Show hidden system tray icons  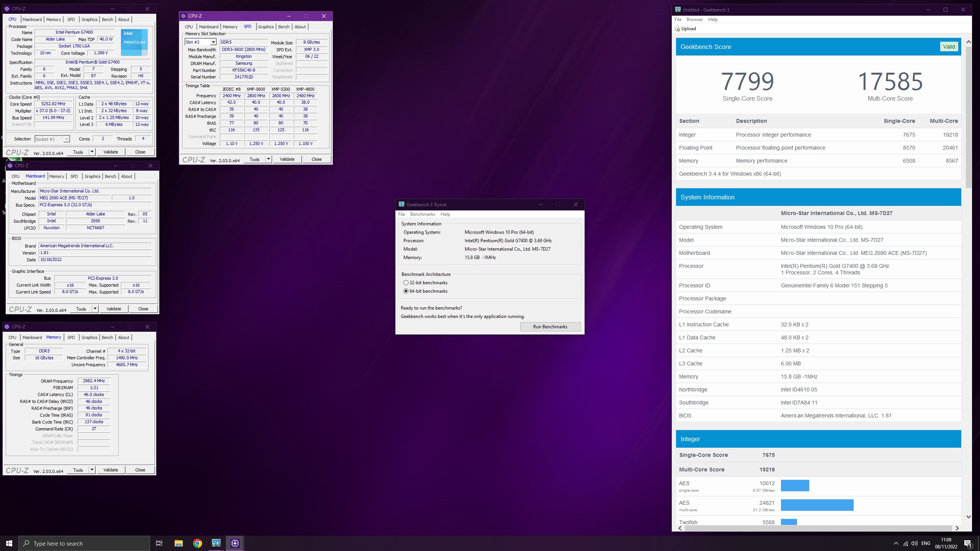(896, 543)
